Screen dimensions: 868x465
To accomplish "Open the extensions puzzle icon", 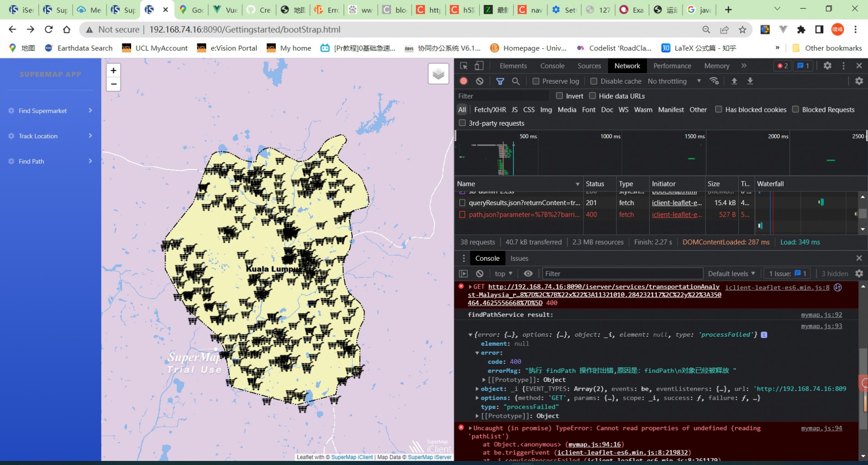I will 801,30.
